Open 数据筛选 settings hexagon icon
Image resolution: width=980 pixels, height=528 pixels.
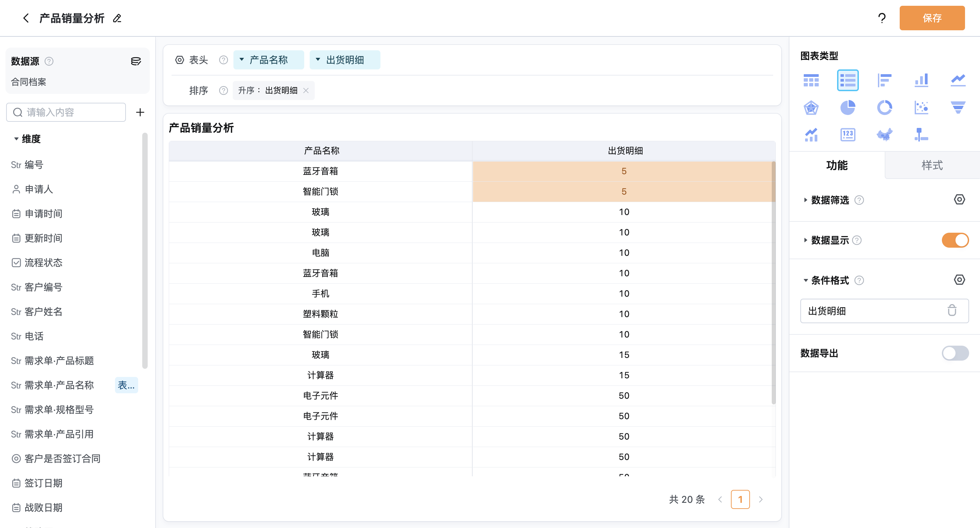[x=959, y=199]
